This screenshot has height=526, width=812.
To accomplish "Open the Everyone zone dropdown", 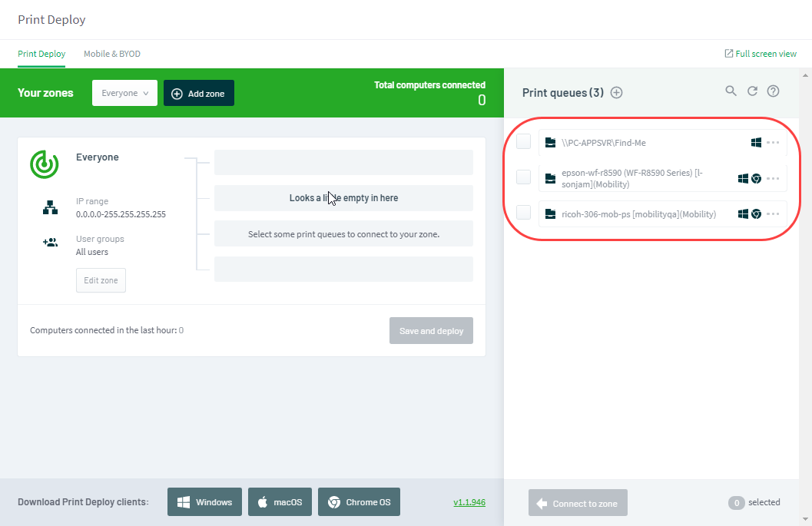I will point(124,93).
